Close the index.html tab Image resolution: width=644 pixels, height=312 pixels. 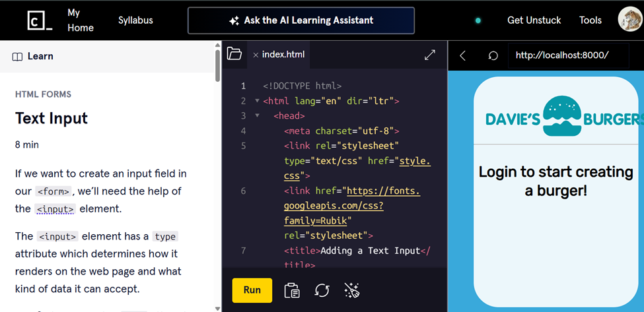[x=256, y=55]
